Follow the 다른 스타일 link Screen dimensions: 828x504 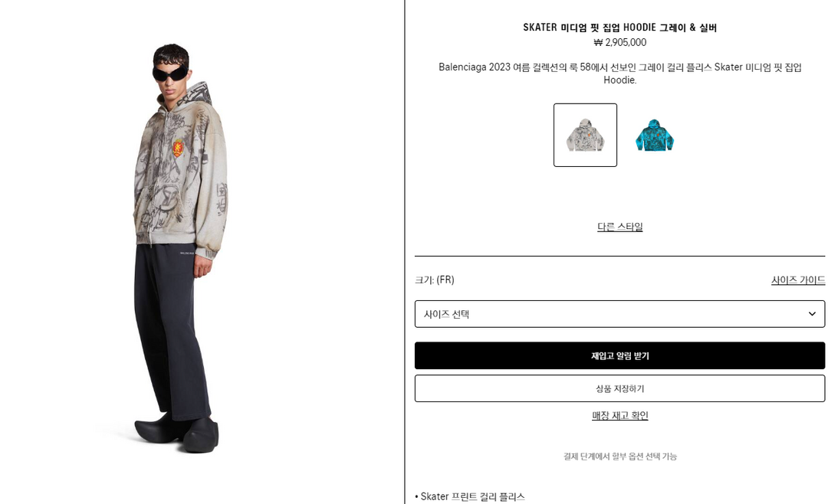[x=620, y=227]
